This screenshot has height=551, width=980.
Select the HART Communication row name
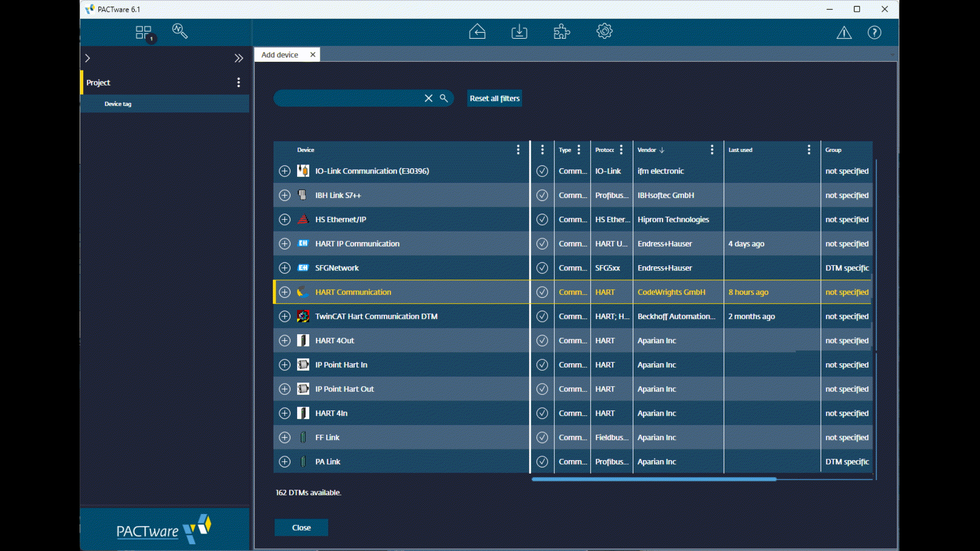(x=353, y=292)
